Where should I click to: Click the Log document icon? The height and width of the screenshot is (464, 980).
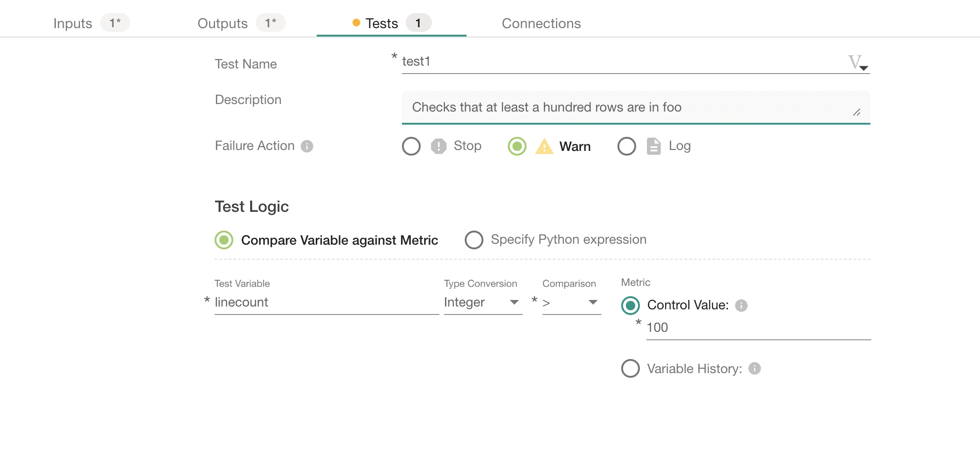653,146
